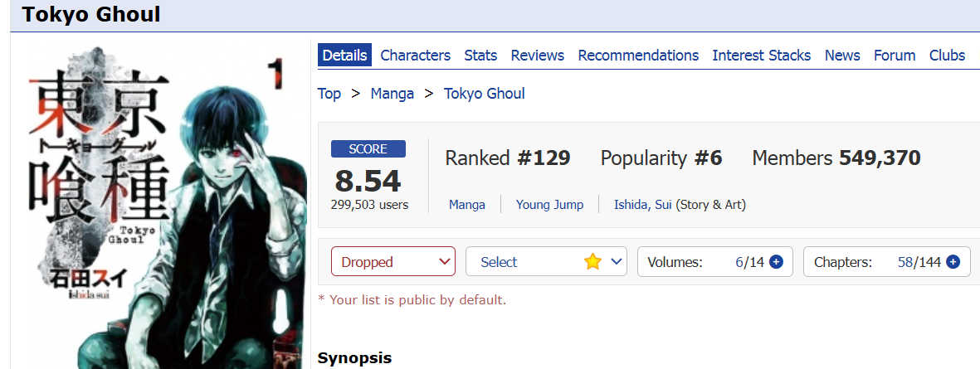This screenshot has width=980, height=369.
Task: Click the Synopsis heading
Action: point(354,357)
